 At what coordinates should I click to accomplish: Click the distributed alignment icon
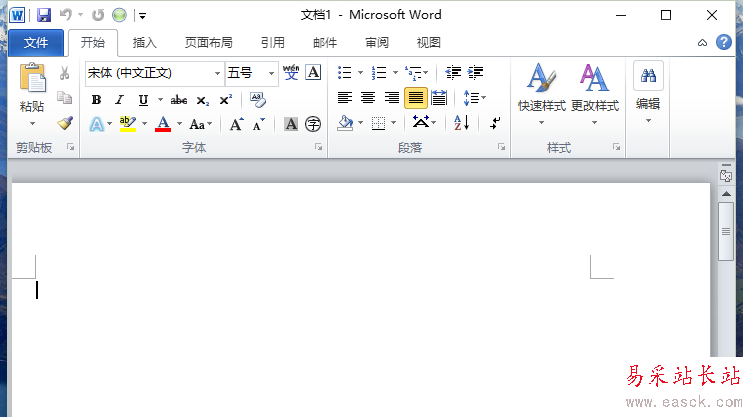pos(439,98)
